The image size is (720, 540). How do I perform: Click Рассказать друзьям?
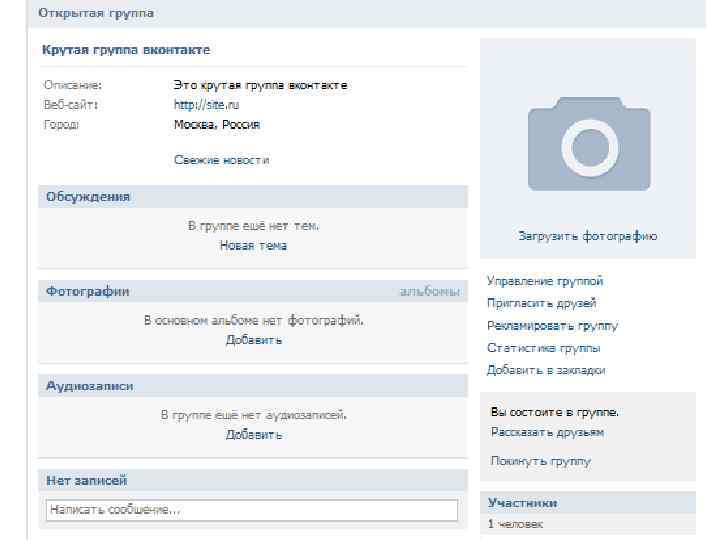pyautogui.click(x=547, y=433)
